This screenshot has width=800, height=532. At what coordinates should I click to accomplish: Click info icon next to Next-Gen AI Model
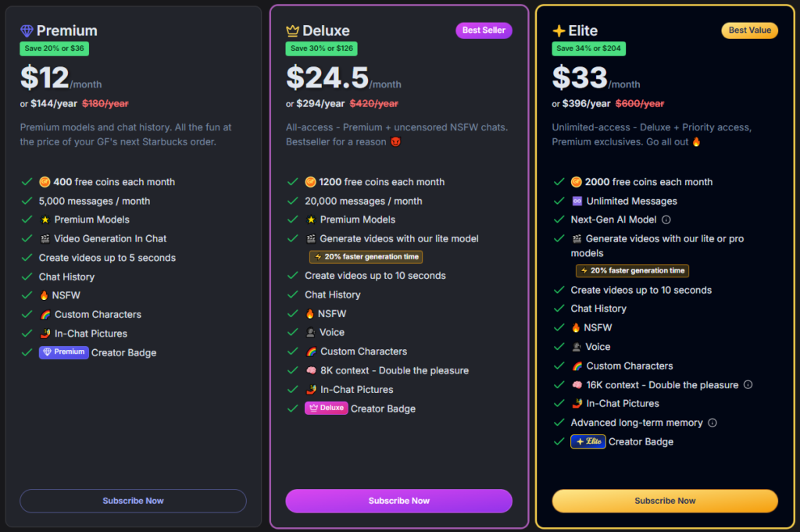(666, 220)
